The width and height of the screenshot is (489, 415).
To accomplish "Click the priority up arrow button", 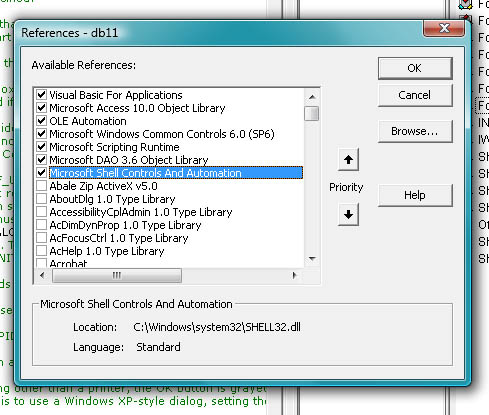I will point(348,160).
